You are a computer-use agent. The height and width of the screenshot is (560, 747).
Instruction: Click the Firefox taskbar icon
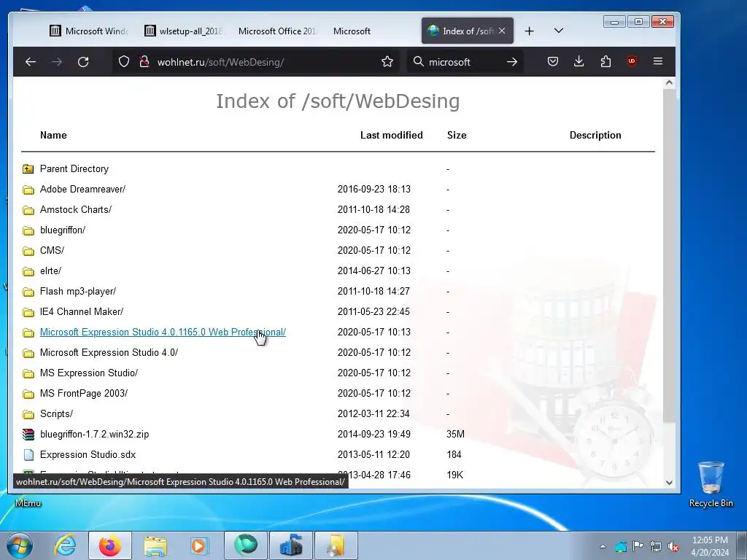[x=109, y=545]
